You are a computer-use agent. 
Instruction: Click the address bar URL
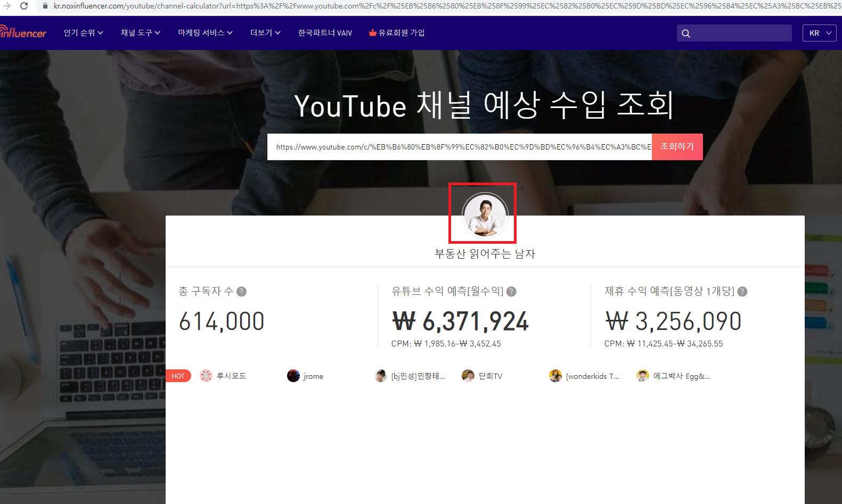coord(447,6)
